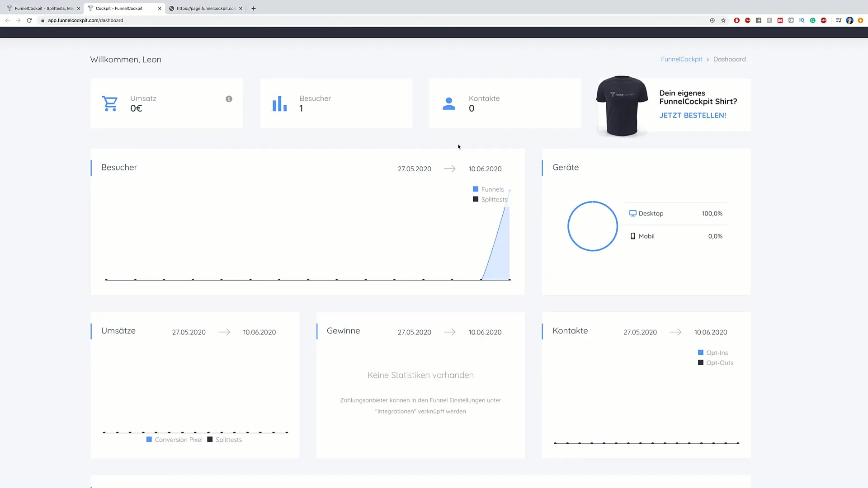Open Gewinne start date picker
Viewport: 868px width, 488px height.
click(x=415, y=332)
